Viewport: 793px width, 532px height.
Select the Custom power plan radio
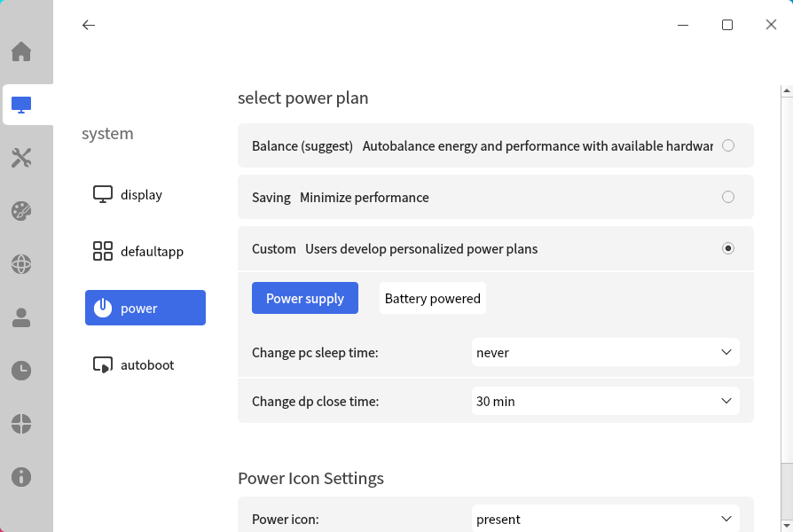(x=727, y=248)
